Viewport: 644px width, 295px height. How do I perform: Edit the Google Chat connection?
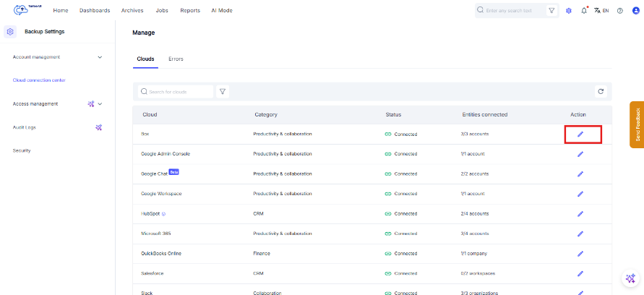(x=580, y=174)
